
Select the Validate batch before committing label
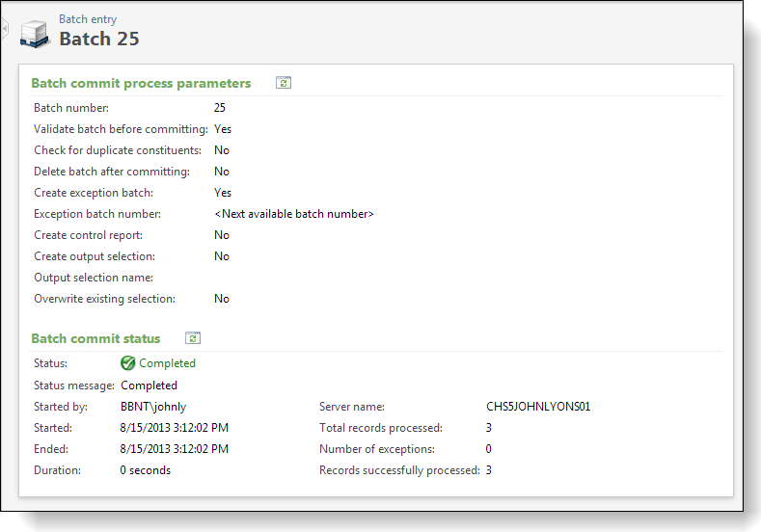121,129
